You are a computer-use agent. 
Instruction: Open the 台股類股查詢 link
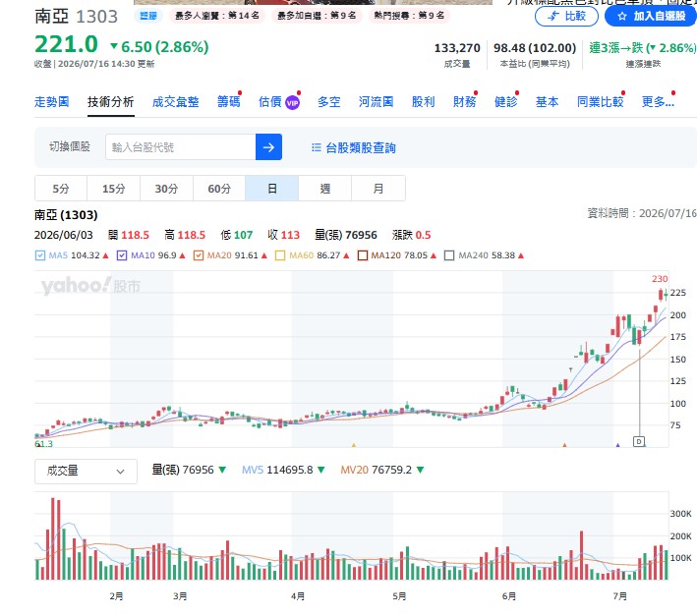coord(361,147)
